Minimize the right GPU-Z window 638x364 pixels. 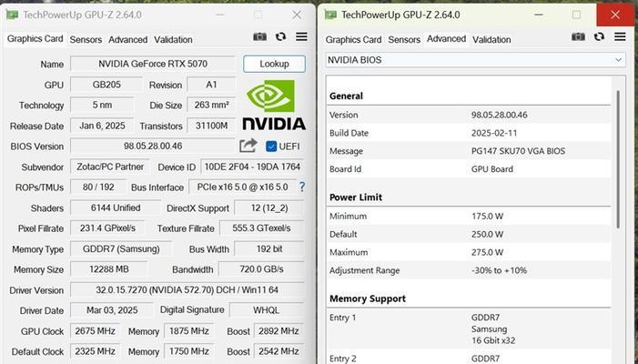(538, 15)
